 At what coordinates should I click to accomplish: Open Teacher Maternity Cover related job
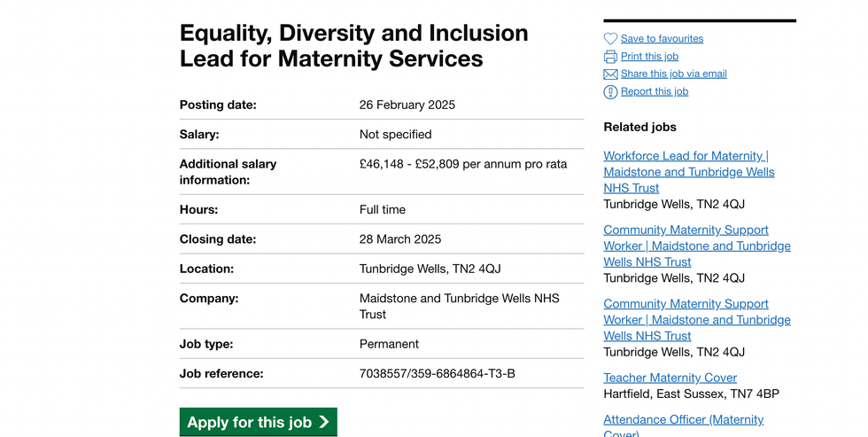pos(670,378)
